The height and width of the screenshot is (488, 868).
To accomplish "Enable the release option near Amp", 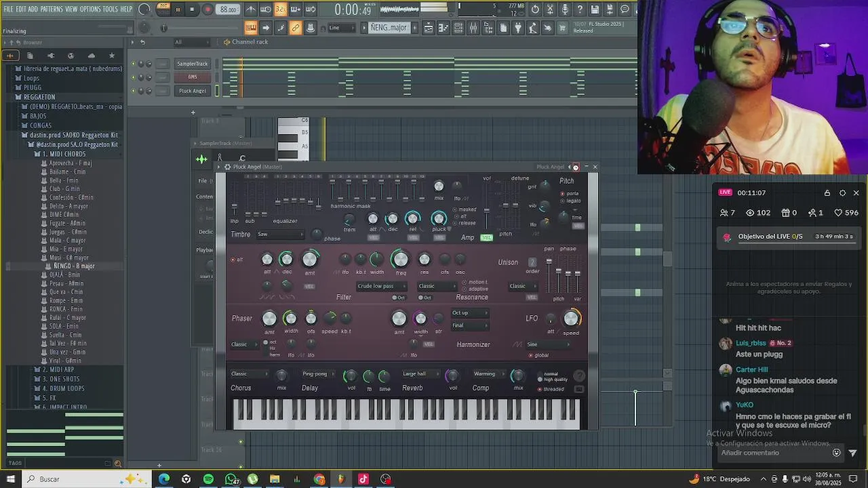I will tap(465, 223).
